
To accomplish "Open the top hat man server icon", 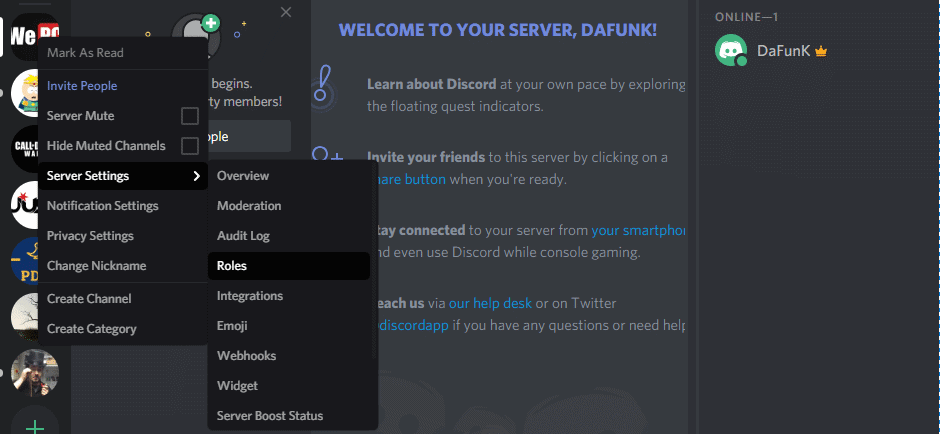I will tap(35, 373).
